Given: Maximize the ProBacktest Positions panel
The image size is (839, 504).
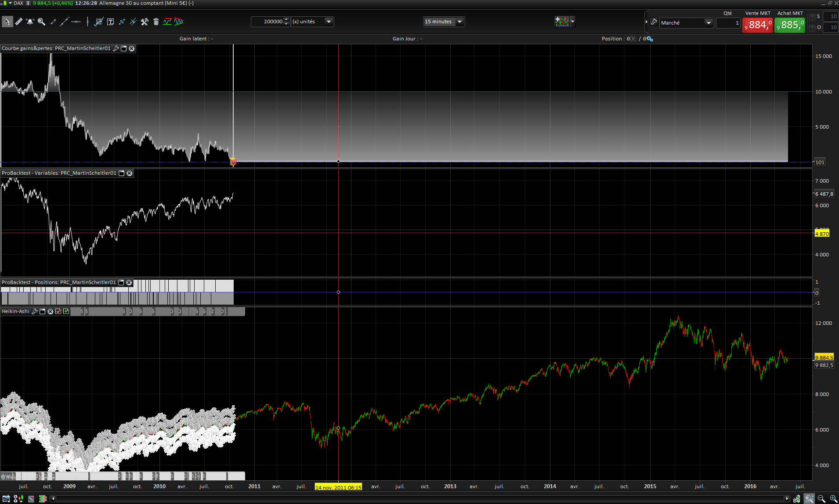Looking at the screenshot, I should point(121,282).
